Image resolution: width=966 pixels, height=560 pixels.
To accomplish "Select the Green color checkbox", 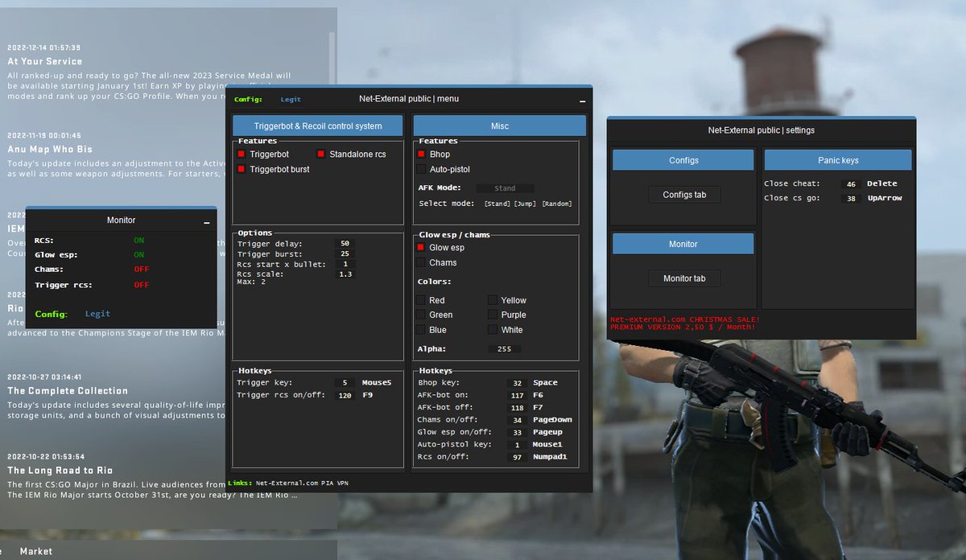I will (421, 315).
